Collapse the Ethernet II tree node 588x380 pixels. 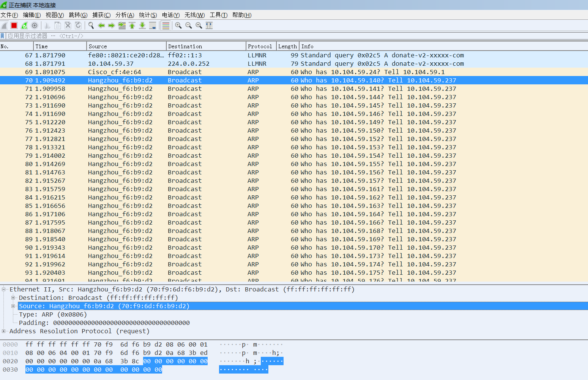(x=4, y=290)
